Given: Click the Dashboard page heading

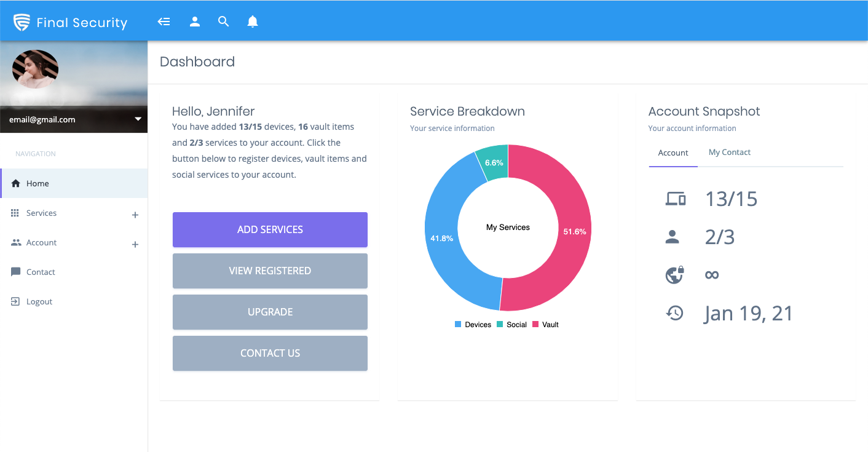Looking at the screenshot, I should (197, 61).
